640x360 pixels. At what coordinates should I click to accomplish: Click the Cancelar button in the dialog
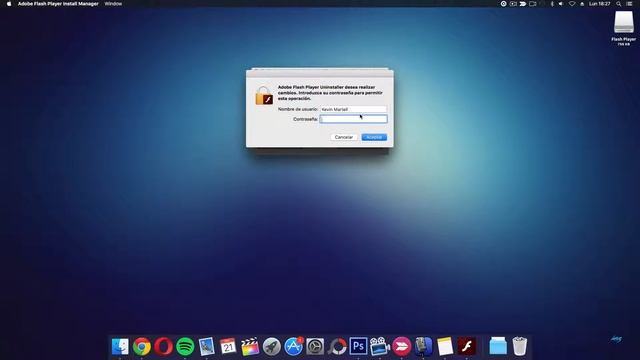[x=344, y=137]
